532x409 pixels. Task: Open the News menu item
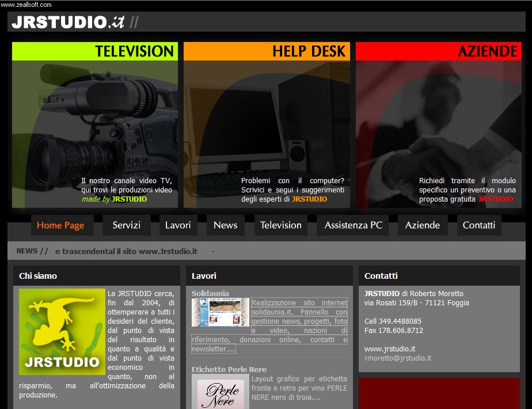pyautogui.click(x=226, y=225)
